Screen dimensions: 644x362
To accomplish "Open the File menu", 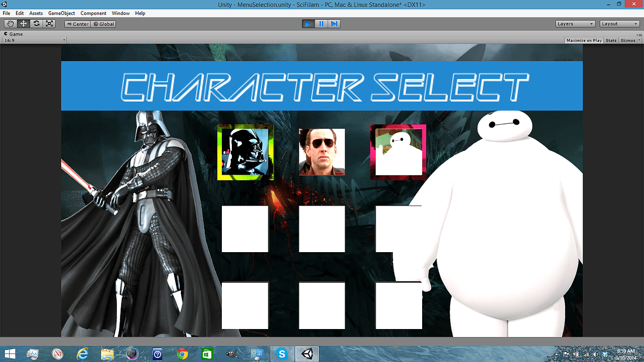I will pyautogui.click(x=6, y=13).
